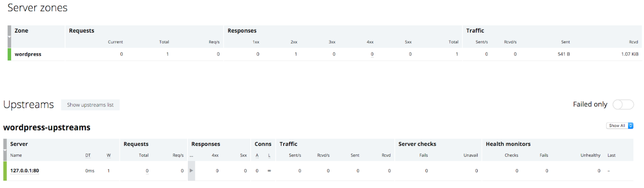The image size is (644, 188).
Task: Toggle the Failed only switch
Action: point(623,105)
